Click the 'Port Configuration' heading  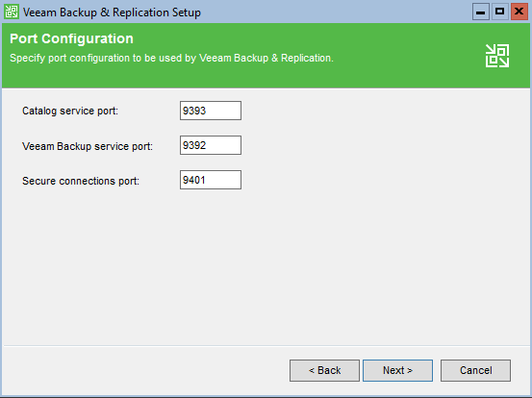pos(71,38)
